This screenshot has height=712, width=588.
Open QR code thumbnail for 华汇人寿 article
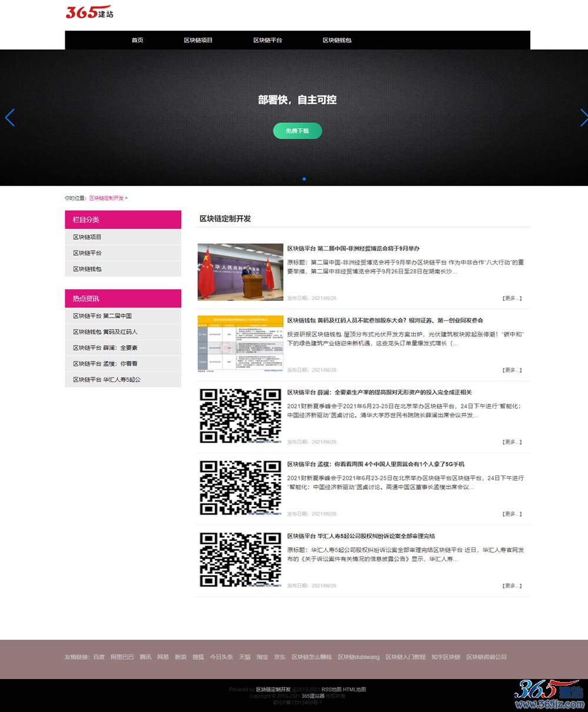(240, 559)
